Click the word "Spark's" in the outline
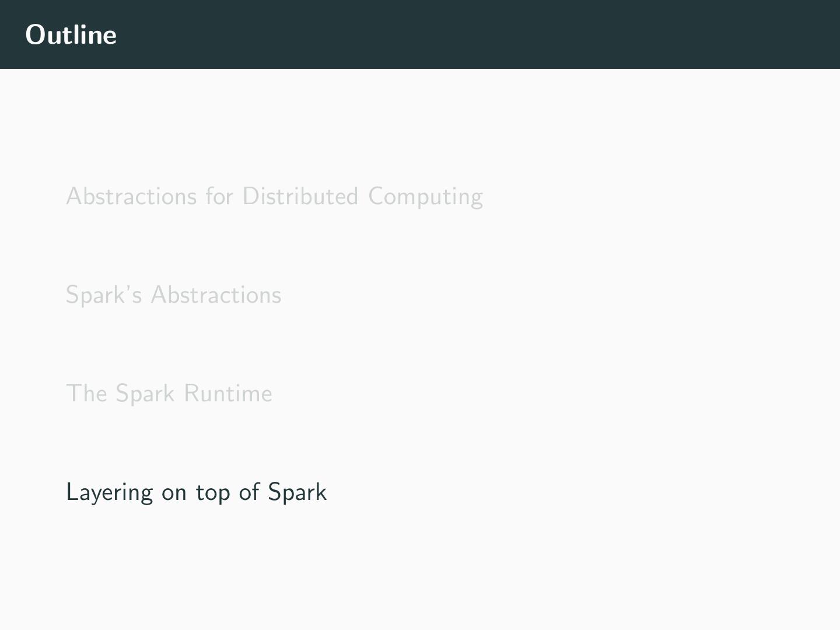 104,295
